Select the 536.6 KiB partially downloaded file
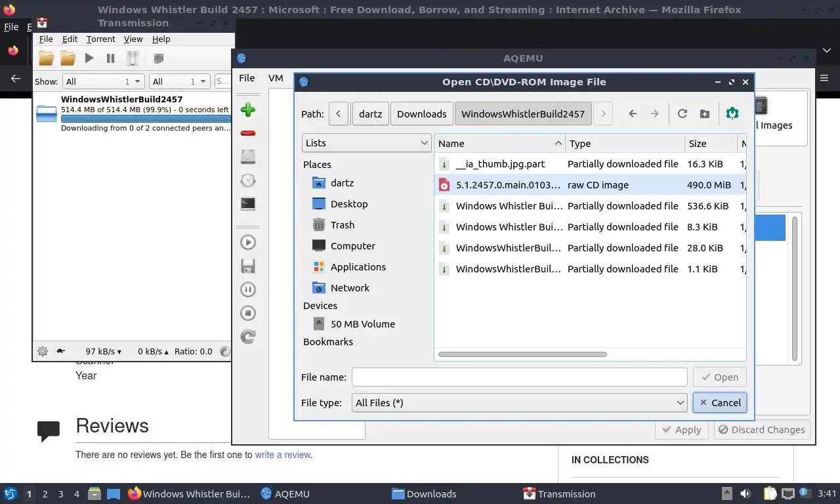Viewport: 840px width, 504px height. coord(590,205)
